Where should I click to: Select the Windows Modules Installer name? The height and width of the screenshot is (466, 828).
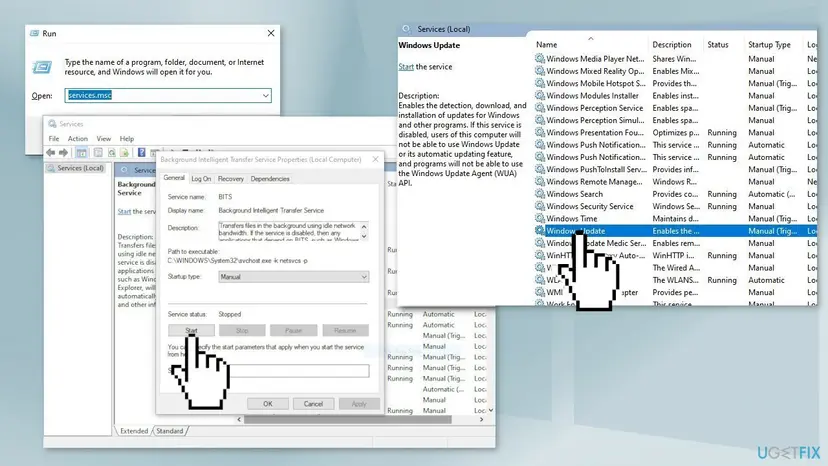point(592,96)
